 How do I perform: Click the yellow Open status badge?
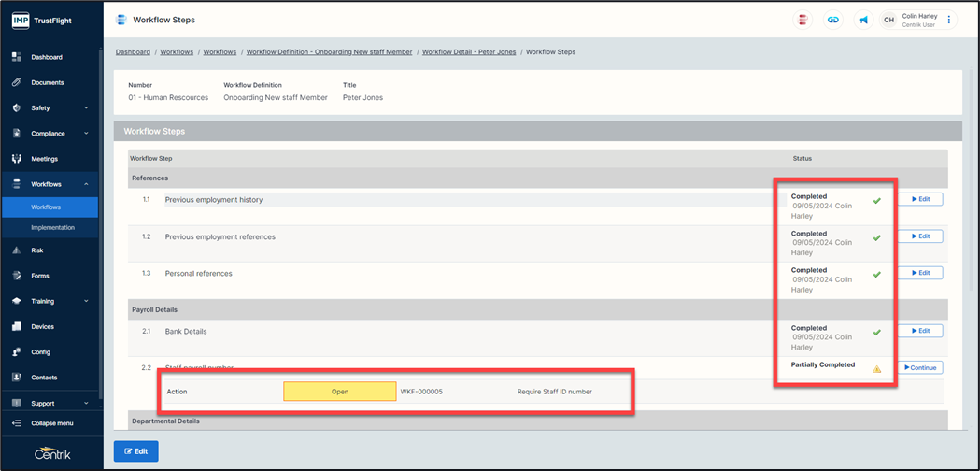click(340, 392)
